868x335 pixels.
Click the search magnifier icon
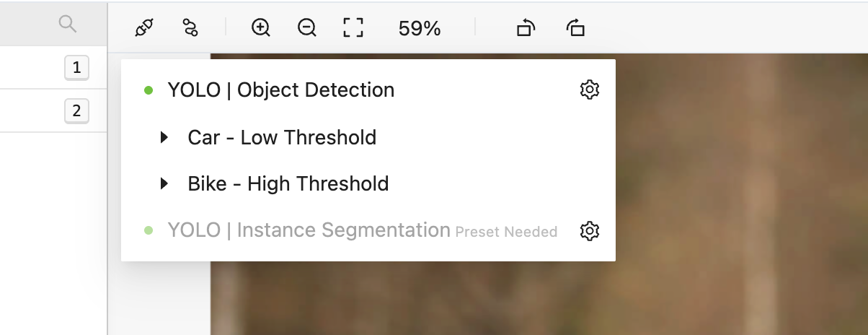[x=67, y=25]
